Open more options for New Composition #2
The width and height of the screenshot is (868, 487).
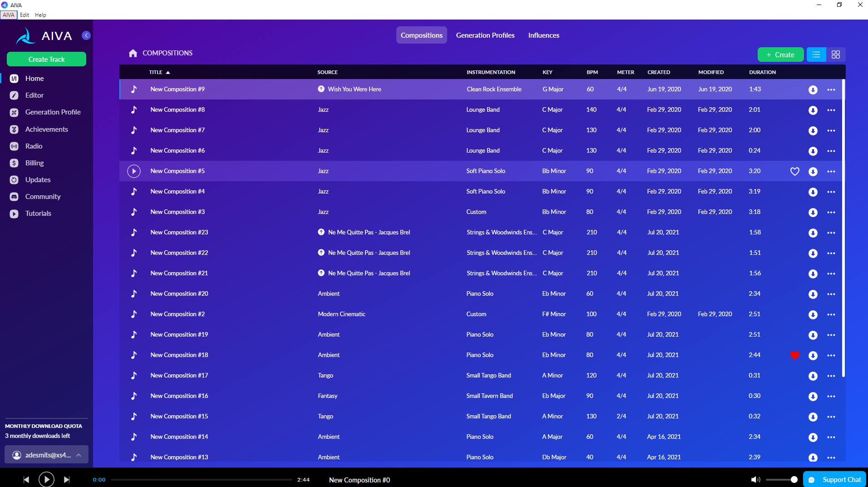[831, 315]
